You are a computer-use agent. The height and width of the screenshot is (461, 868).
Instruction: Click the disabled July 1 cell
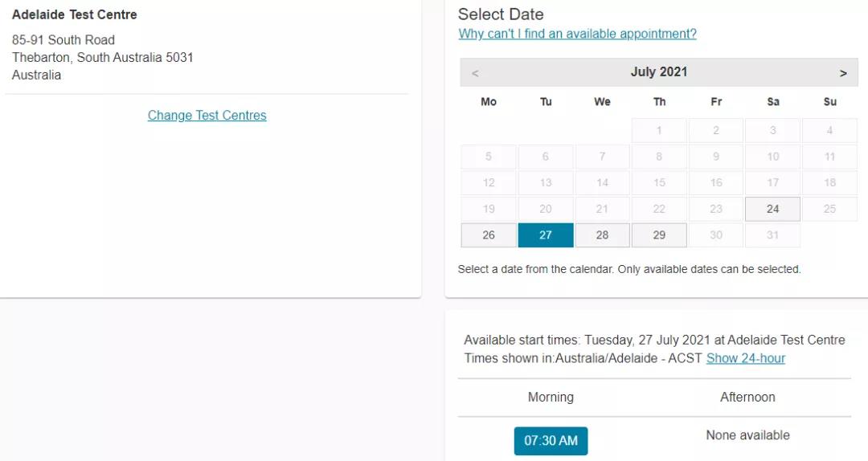(659, 130)
